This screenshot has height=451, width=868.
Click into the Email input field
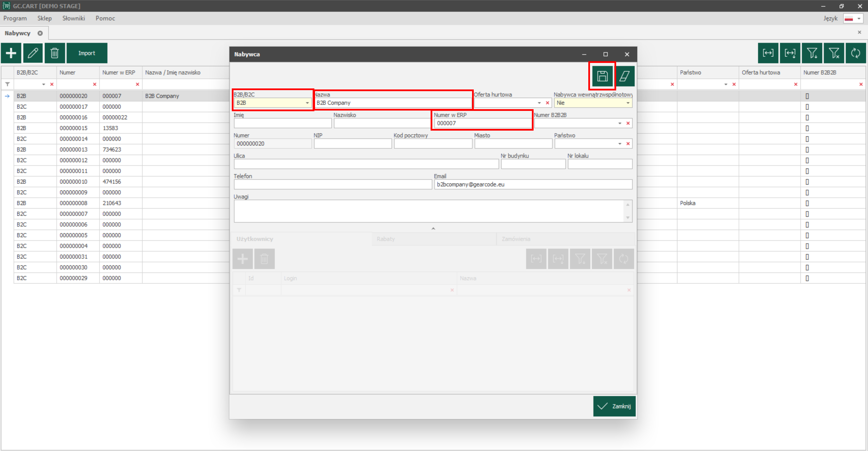pos(533,184)
